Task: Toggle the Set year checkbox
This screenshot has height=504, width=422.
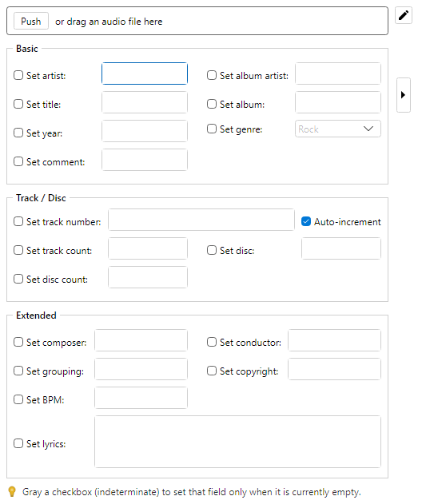Action: [18, 133]
